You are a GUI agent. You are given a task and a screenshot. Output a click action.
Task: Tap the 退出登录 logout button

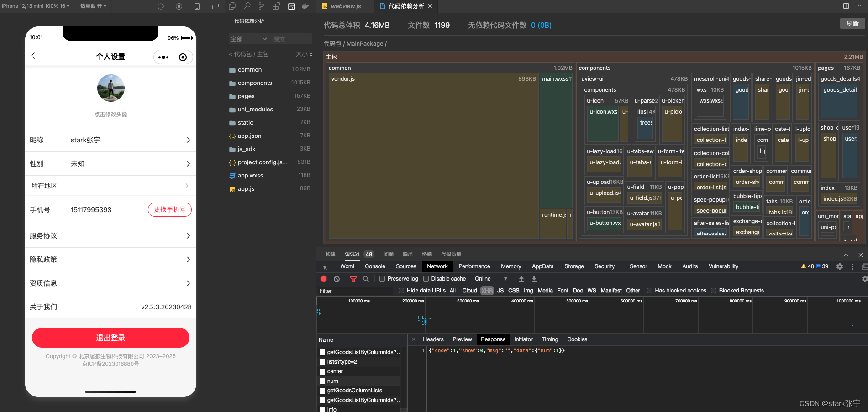point(110,338)
